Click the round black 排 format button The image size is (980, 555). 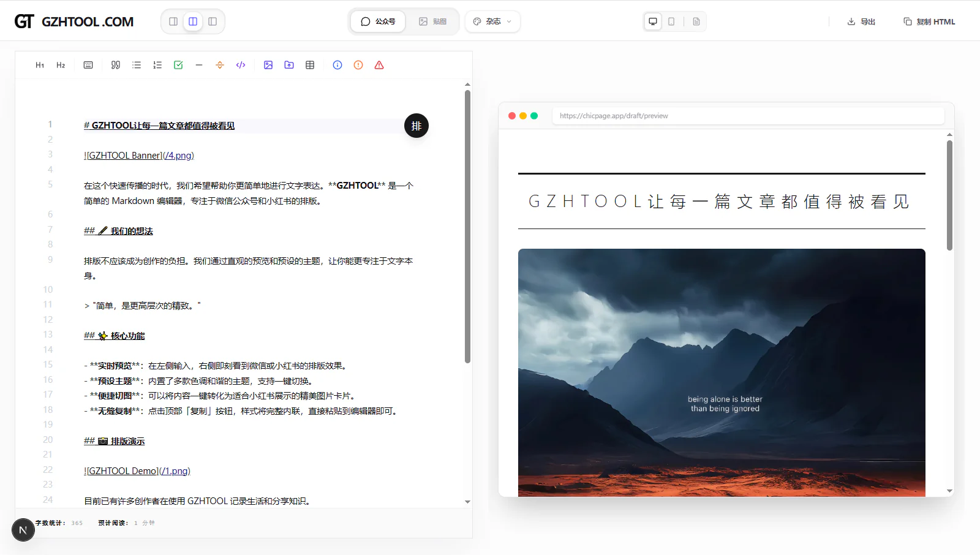click(x=417, y=126)
